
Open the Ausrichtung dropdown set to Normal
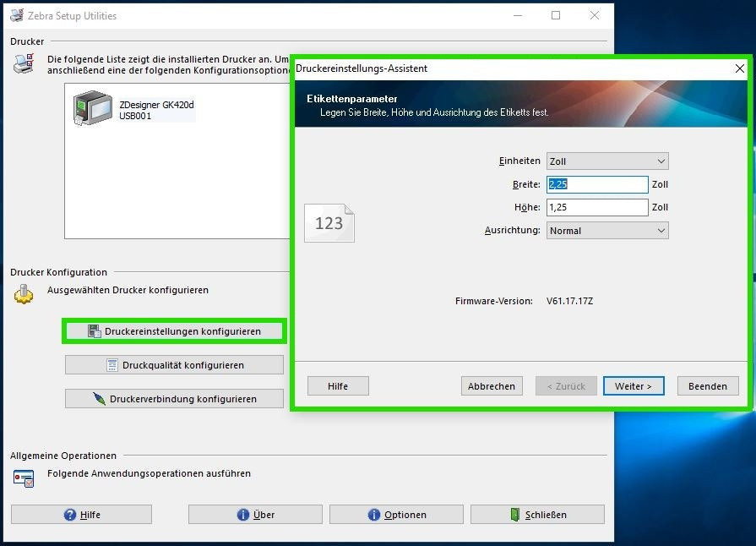(607, 231)
